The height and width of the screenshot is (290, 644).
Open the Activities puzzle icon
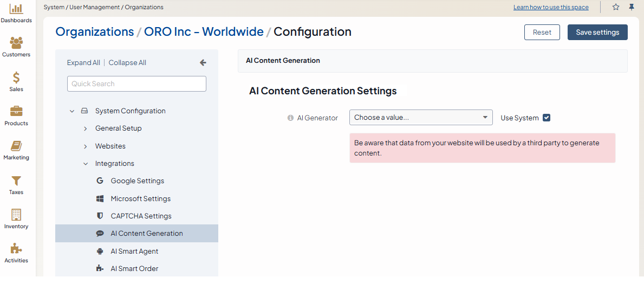click(16, 249)
